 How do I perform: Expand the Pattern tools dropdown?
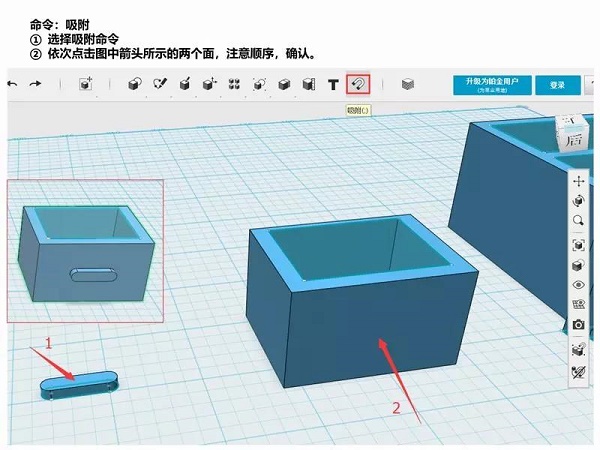234,85
